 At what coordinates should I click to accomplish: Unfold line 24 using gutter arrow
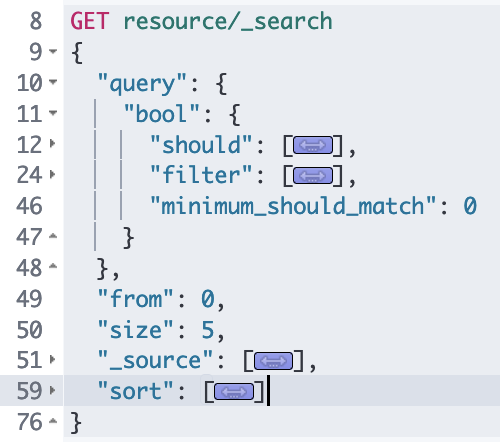click(52, 174)
